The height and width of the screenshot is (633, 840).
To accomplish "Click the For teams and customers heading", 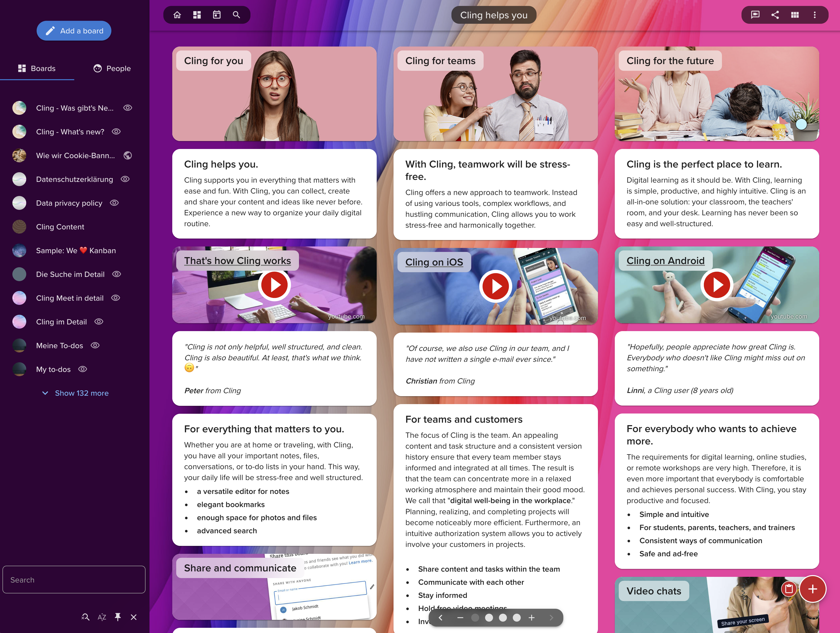I will [x=464, y=419].
